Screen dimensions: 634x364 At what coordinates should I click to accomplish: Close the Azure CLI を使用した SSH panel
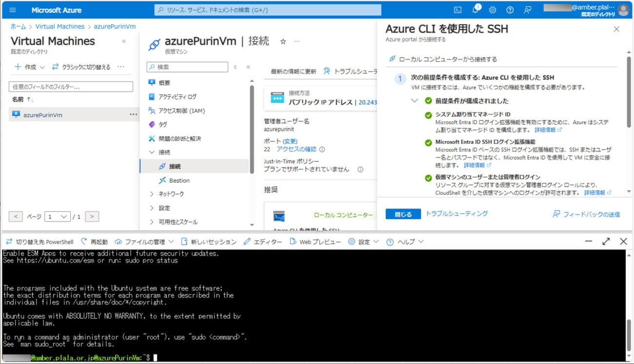coord(616,29)
